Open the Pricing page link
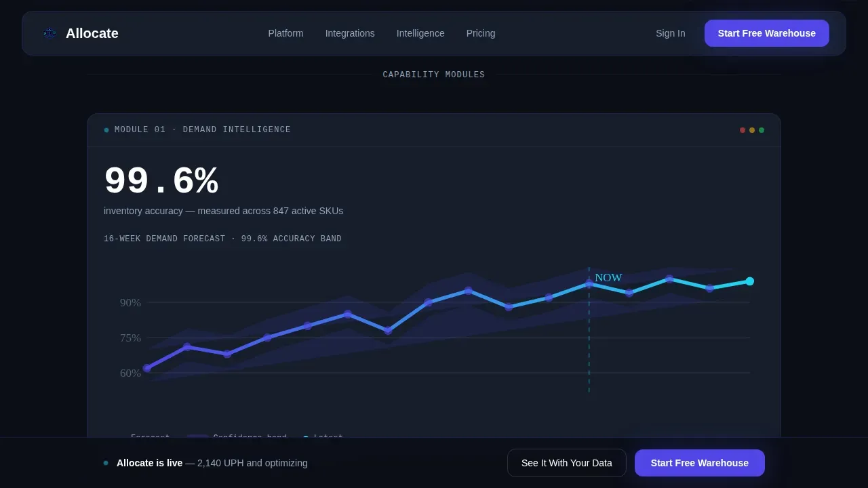The height and width of the screenshot is (488, 868). pyautogui.click(x=481, y=33)
